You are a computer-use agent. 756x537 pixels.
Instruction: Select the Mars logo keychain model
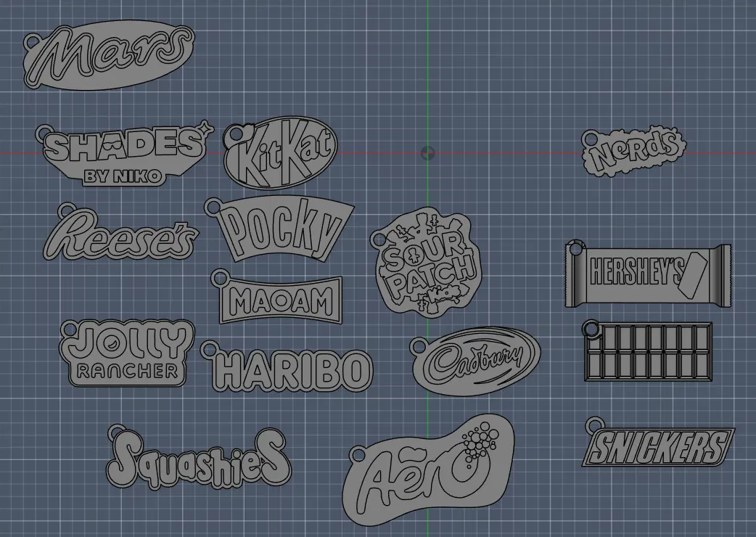coord(109,55)
